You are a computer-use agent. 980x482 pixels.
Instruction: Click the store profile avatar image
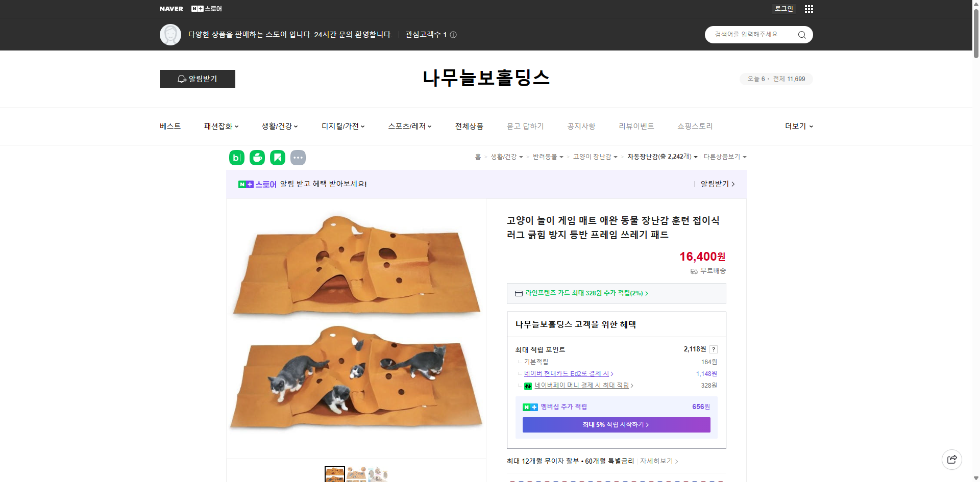(170, 34)
